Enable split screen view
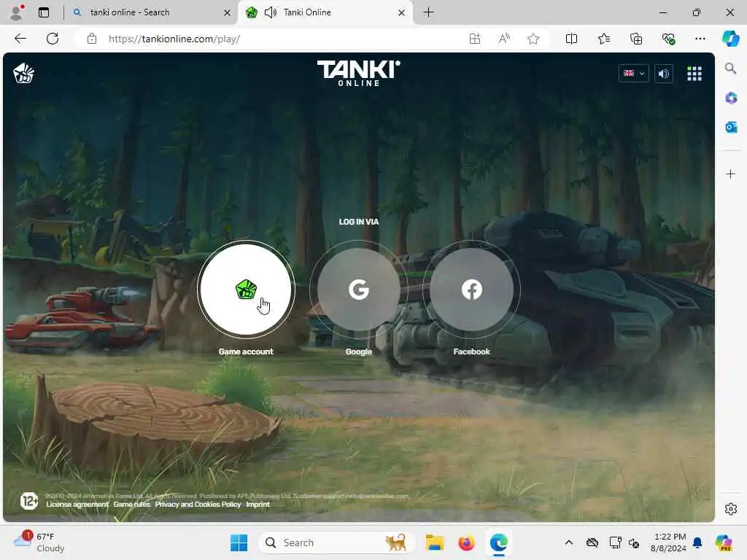This screenshot has height=560, width=747. [x=571, y=39]
